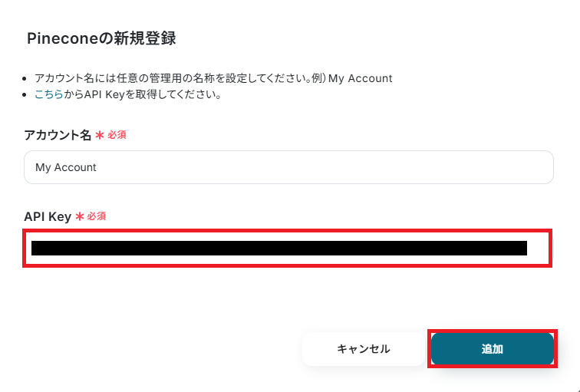
Task: Click the red asterisk beside API Key
Action: pos(80,216)
